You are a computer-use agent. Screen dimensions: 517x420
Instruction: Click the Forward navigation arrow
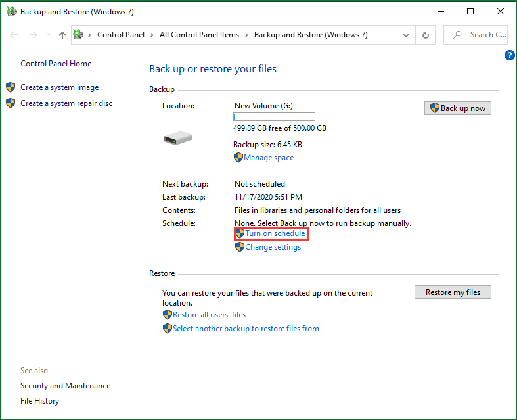(34, 35)
